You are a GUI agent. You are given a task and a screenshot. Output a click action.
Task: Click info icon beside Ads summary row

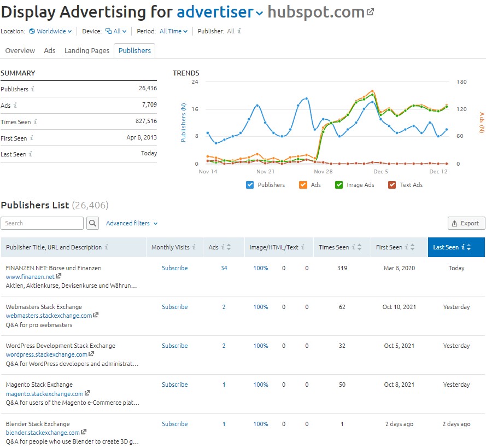coord(15,105)
